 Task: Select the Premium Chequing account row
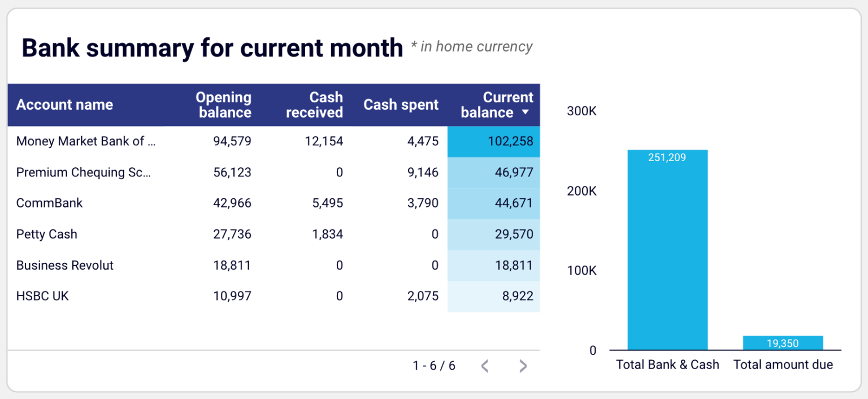(x=84, y=172)
